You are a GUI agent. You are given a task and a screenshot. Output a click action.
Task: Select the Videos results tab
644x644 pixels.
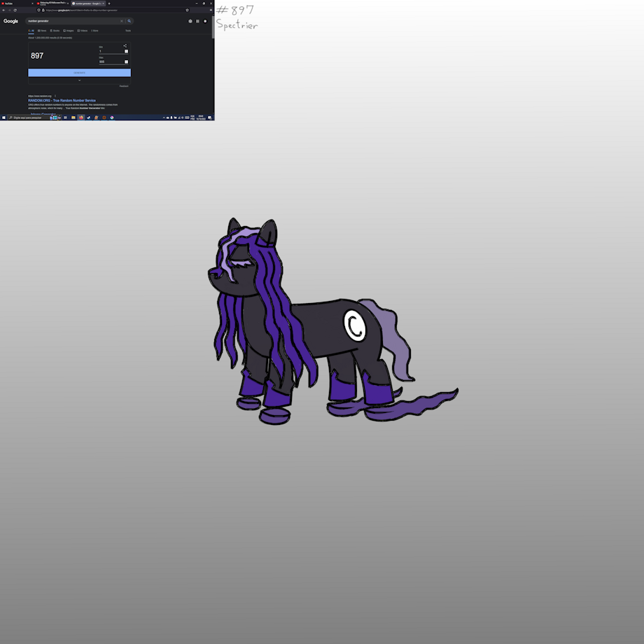(x=83, y=31)
